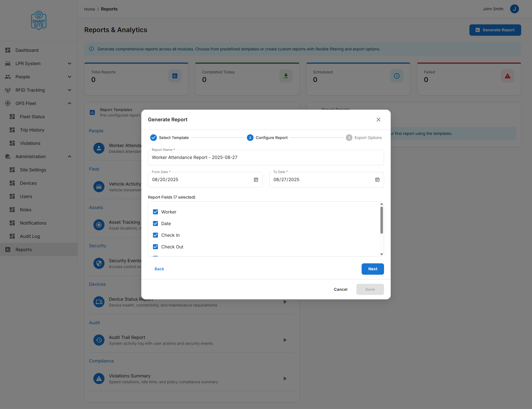The image size is (532, 409).
Task: Click the Scheduled clock icon
Action: tap(397, 76)
